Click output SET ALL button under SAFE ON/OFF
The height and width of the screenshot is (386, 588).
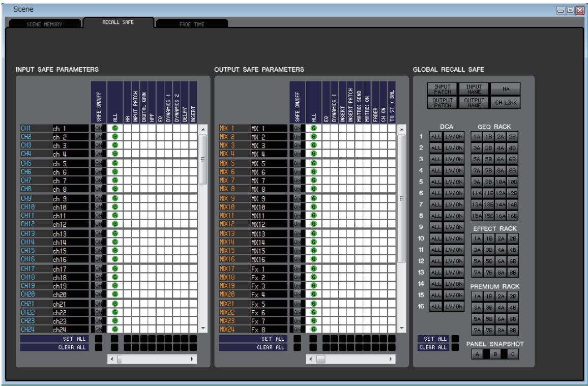[297, 339]
